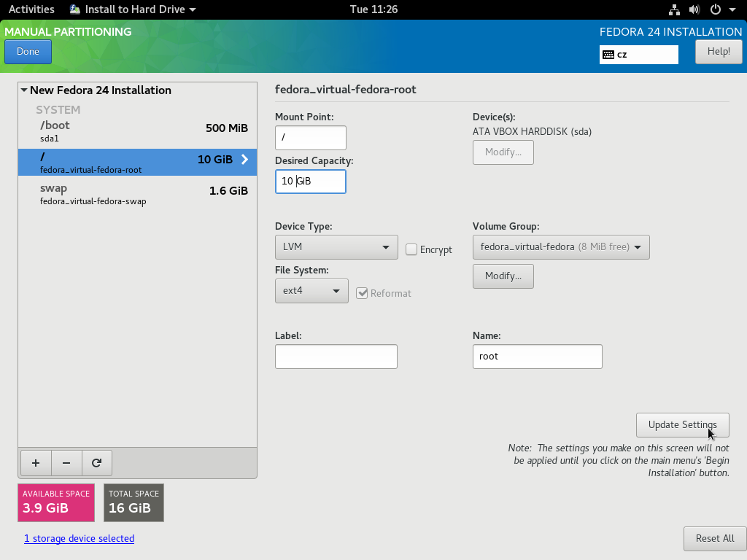Collapse the New Fedora 24 Installation tree
Screen dimensions: 747x560
[x=24, y=90]
